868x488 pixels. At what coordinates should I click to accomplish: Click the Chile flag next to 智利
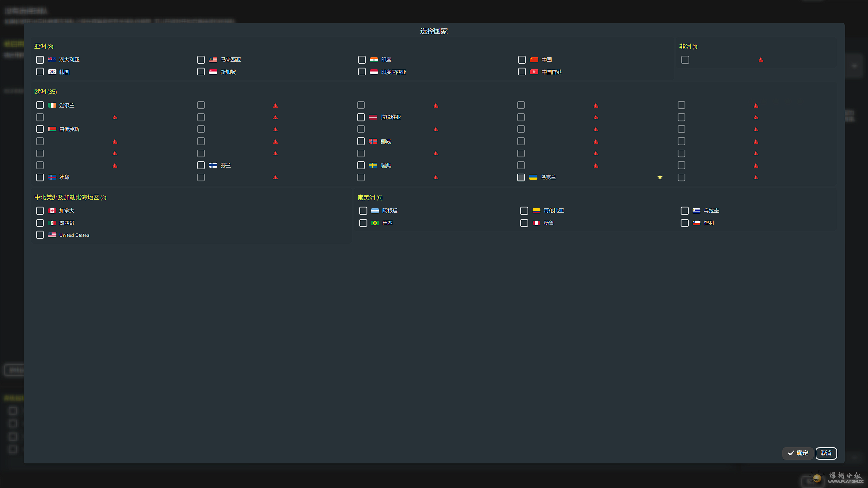coord(696,223)
